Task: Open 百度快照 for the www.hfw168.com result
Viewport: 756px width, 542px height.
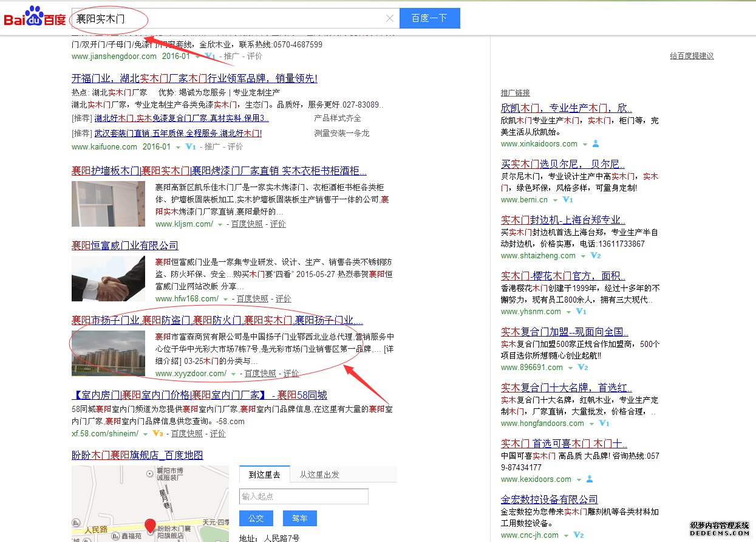Action: (x=253, y=299)
